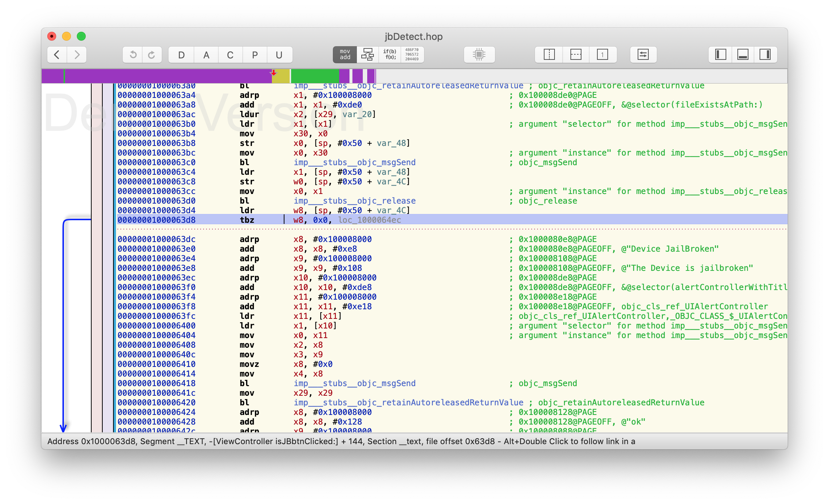Navigate forward with the right arrow button
The image size is (829, 504).
(77, 55)
